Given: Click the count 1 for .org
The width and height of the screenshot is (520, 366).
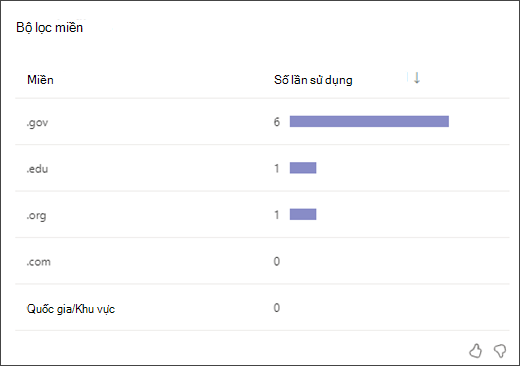Looking at the screenshot, I should point(277,215).
